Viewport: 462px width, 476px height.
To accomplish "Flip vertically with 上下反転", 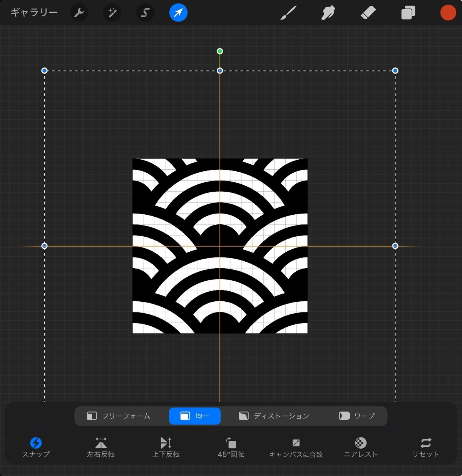I will point(166,448).
